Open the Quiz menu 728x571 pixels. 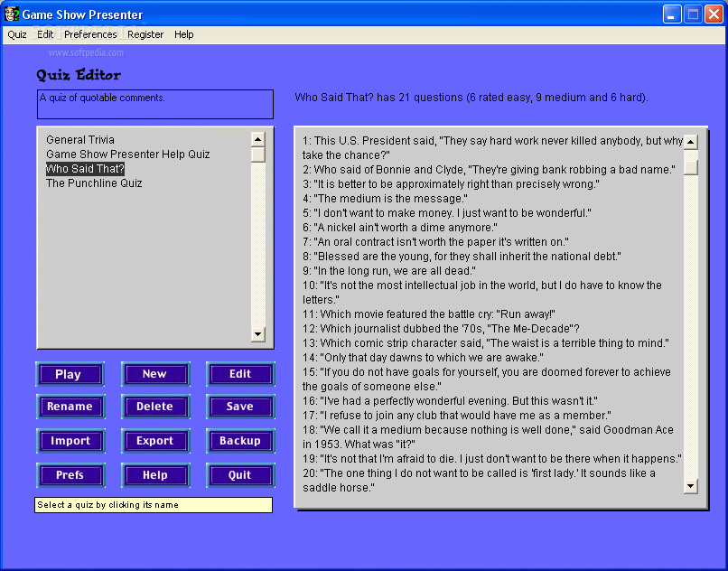point(17,34)
